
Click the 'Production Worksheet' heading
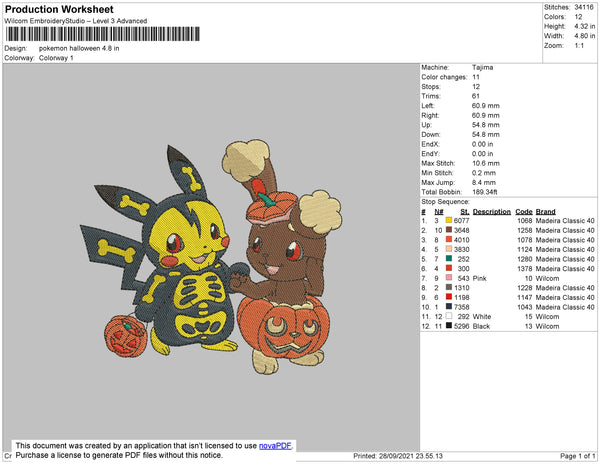click(x=59, y=10)
